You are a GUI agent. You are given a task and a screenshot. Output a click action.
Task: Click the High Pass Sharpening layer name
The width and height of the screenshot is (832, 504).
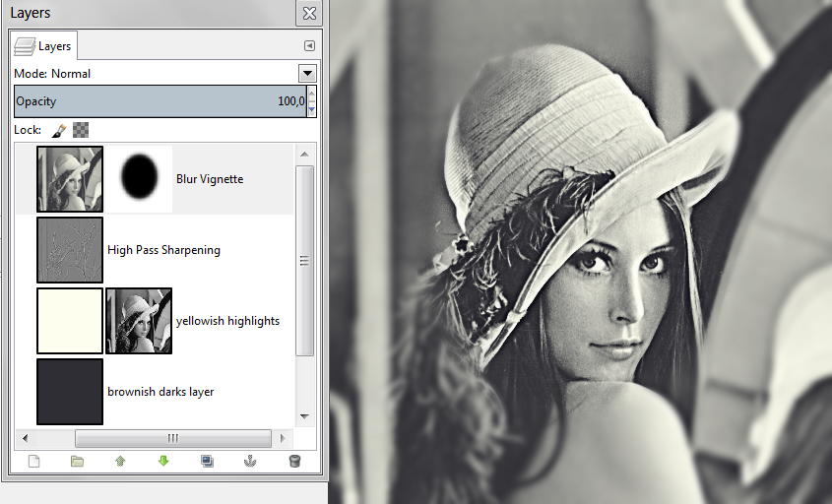pos(163,250)
